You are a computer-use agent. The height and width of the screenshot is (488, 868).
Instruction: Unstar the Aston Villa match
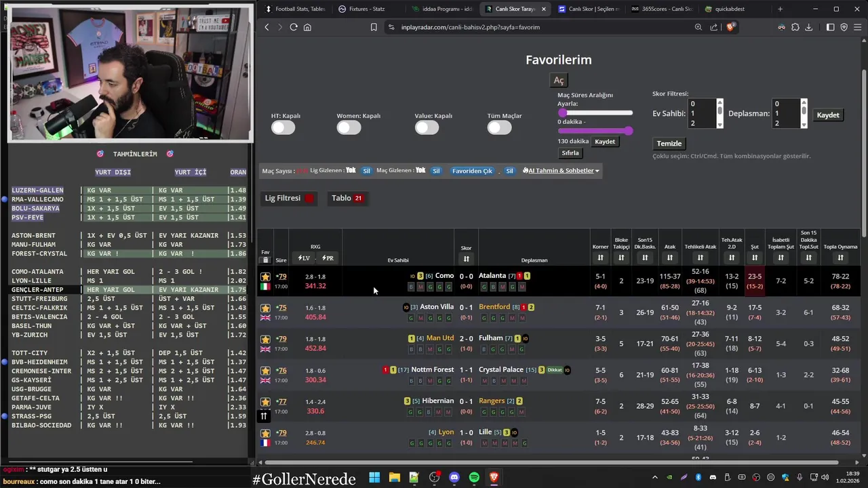coord(265,308)
